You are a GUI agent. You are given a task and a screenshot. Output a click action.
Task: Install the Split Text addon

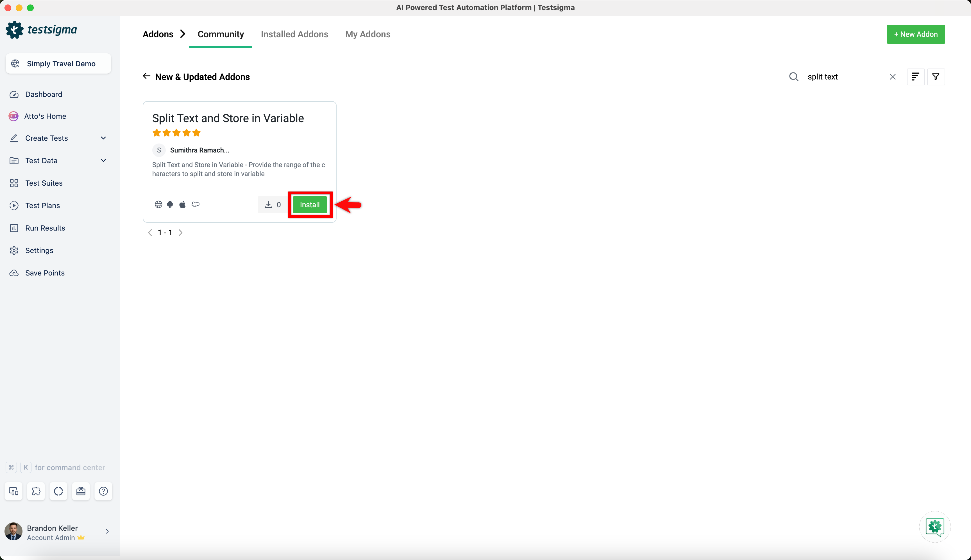point(310,205)
